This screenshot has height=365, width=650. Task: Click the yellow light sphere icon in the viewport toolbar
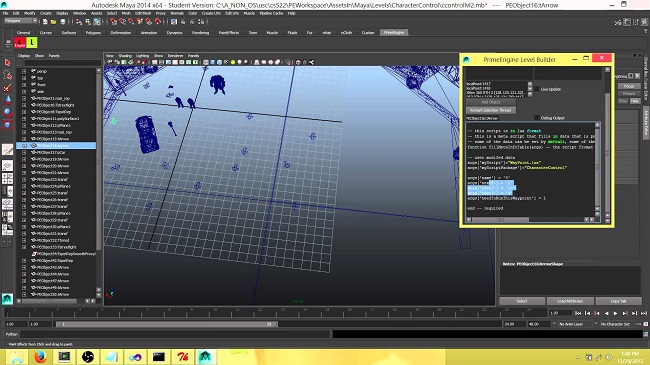pos(233,62)
